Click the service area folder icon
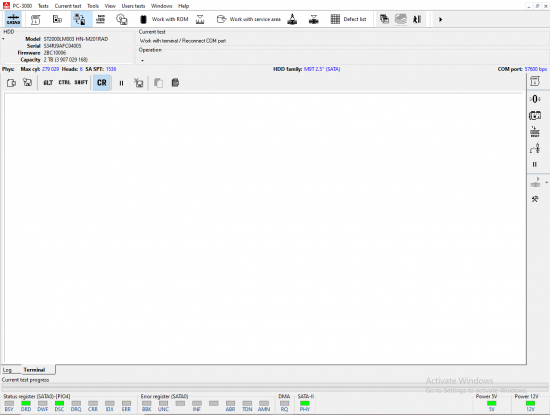 pyautogui.click(x=221, y=19)
